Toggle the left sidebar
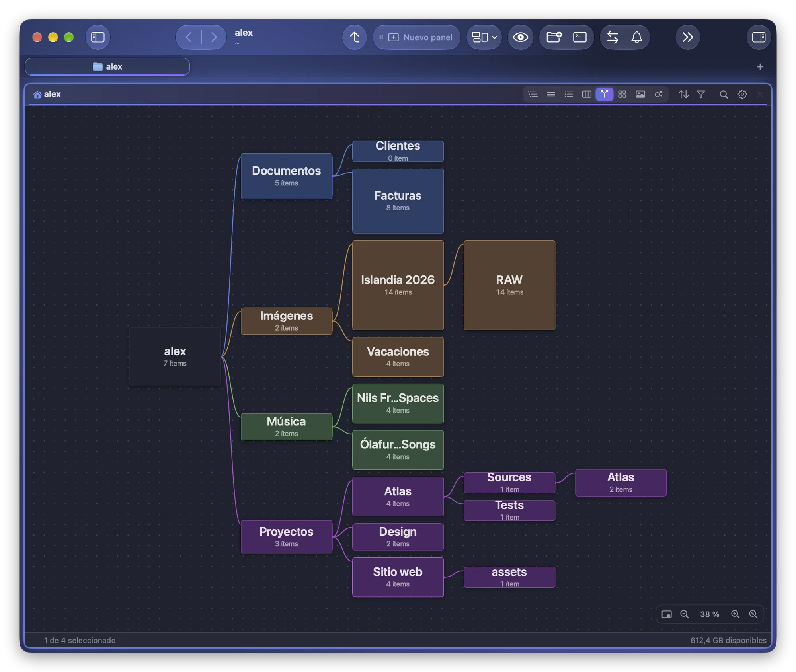This screenshot has width=796, height=672. [x=98, y=37]
